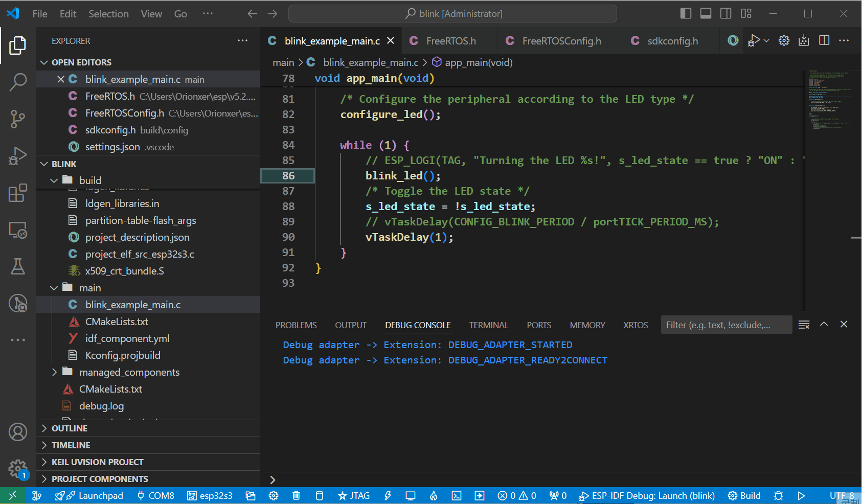Image resolution: width=862 pixels, height=504 pixels.
Task: Switch to the sdkconfig.h tab
Action: point(671,41)
